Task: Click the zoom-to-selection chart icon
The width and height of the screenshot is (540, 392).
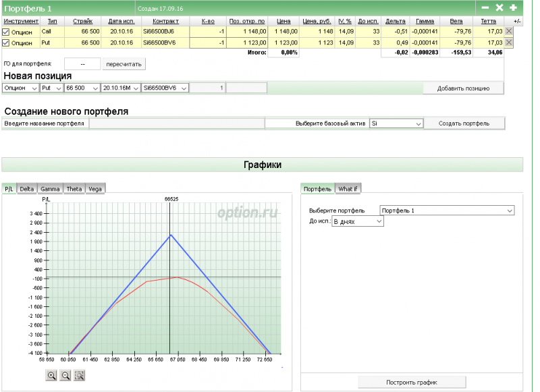Action: pos(80,376)
